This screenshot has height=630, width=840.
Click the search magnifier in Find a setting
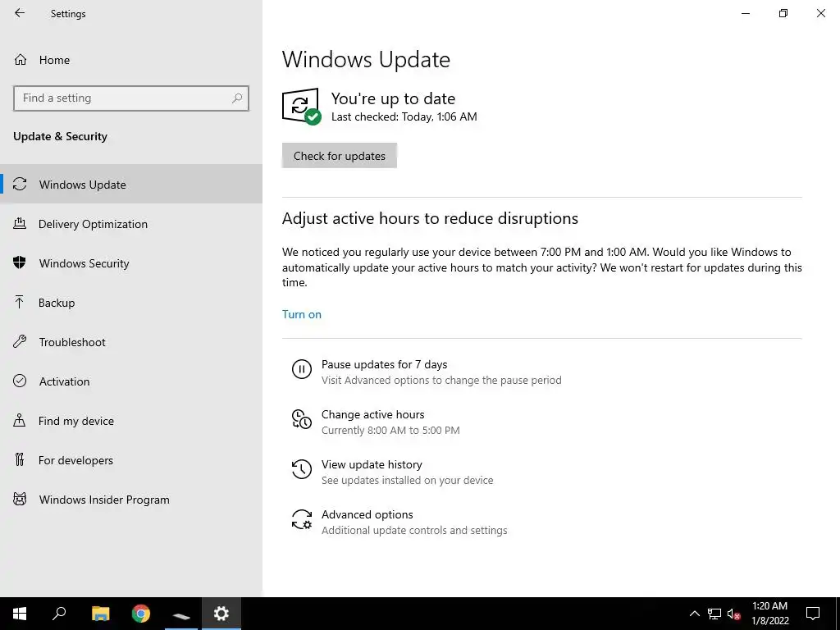coord(237,98)
